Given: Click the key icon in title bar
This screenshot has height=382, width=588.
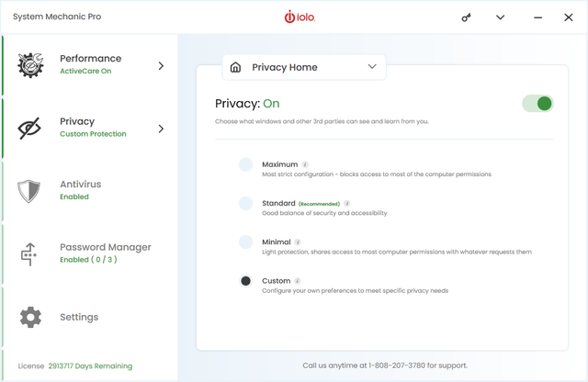Looking at the screenshot, I should coord(466,17).
